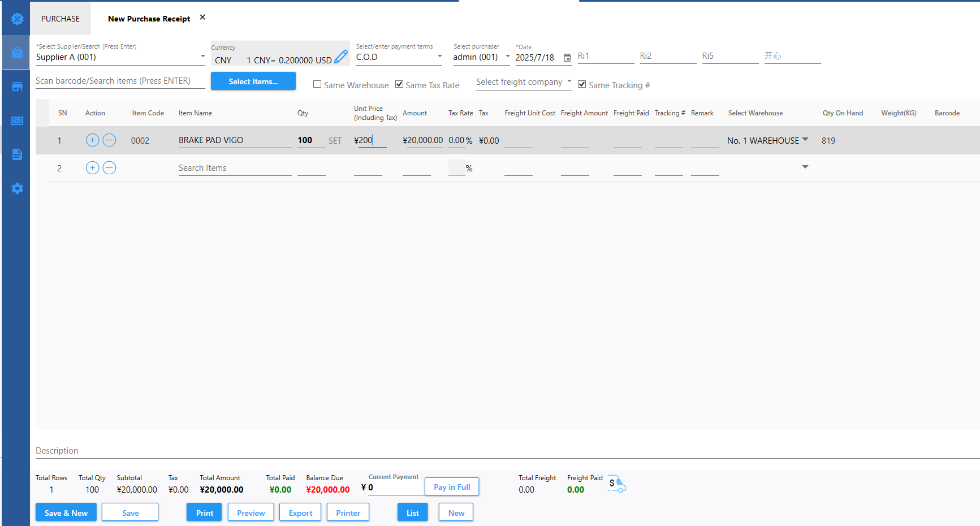980x526 pixels.
Task: Click the freight payment truck icon
Action: (616, 484)
